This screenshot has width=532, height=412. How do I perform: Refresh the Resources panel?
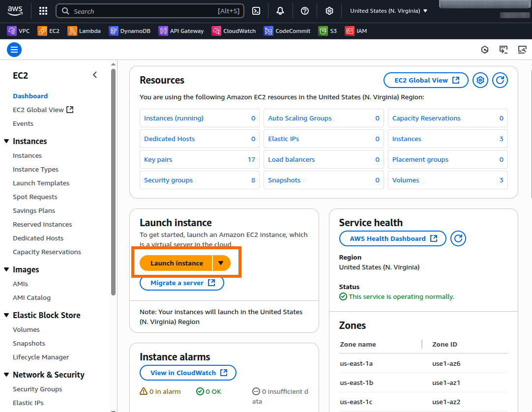click(x=500, y=80)
